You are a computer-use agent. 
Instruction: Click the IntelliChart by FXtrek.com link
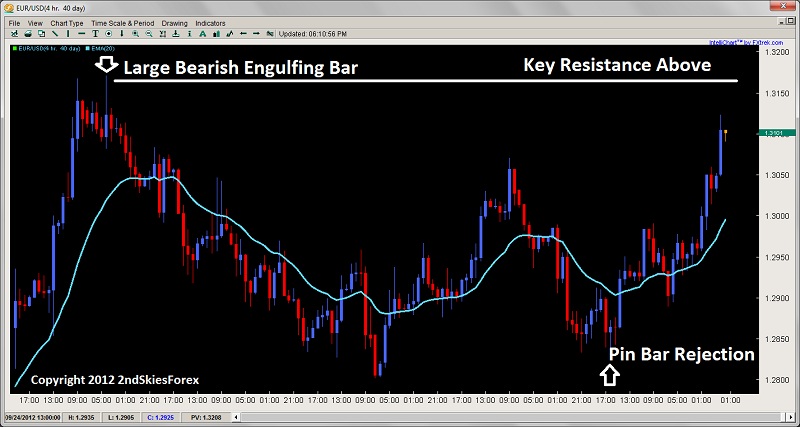pyautogui.click(x=746, y=42)
